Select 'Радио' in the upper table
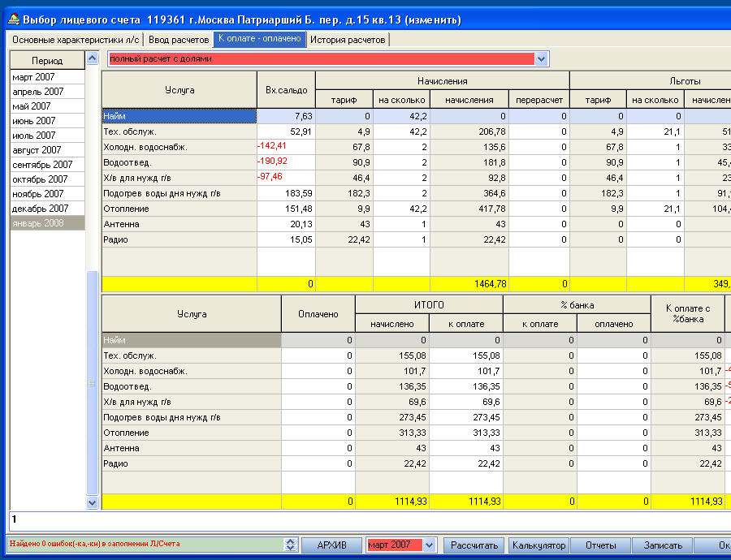 [x=180, y=239]
